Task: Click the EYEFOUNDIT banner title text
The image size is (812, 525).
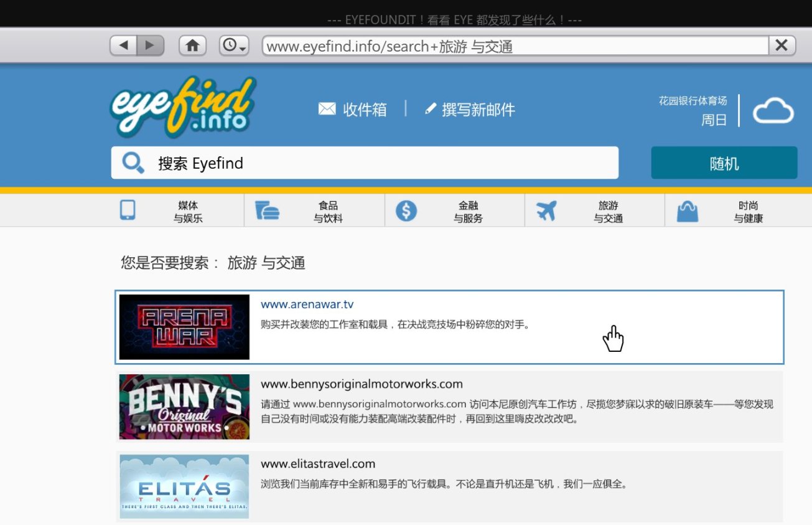Action: (x=454, y=20)
